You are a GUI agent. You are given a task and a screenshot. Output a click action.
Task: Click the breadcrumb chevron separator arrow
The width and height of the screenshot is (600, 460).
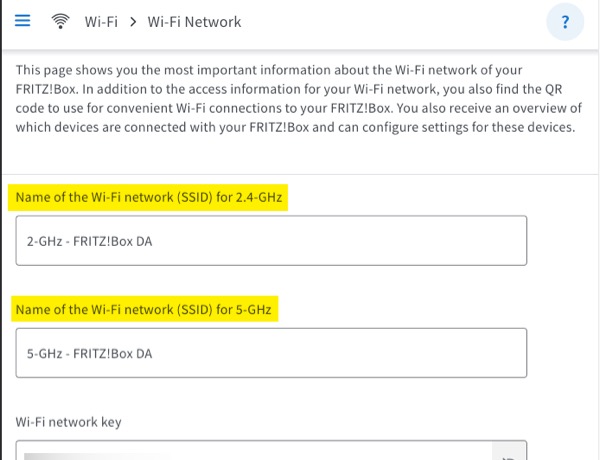tap(132, 21)
